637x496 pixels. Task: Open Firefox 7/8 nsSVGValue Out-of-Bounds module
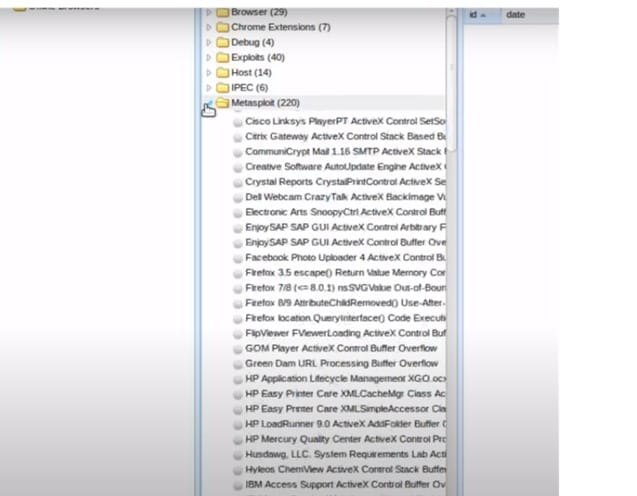pos(345,288)
